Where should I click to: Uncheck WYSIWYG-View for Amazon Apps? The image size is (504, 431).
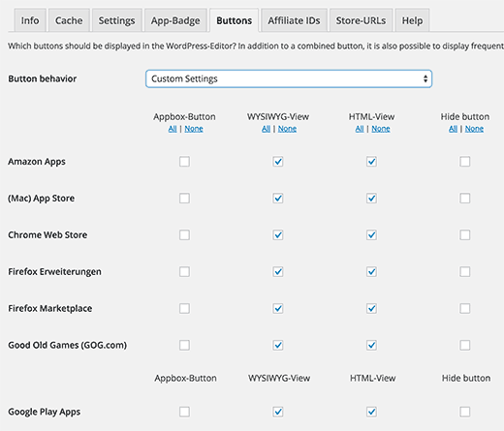pos(278,162)
